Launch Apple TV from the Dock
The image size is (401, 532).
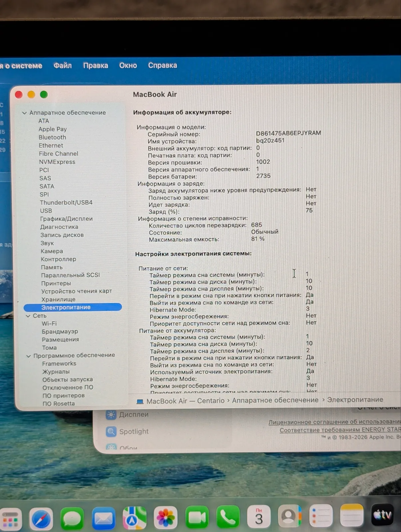point(383,515)
